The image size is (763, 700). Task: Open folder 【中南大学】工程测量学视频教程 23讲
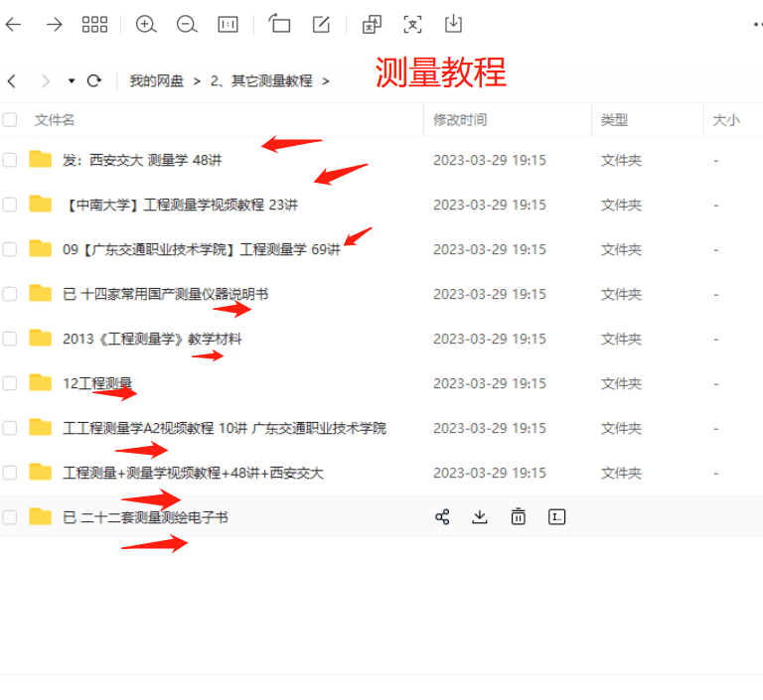pyautogui.click(x=180, y=205)
